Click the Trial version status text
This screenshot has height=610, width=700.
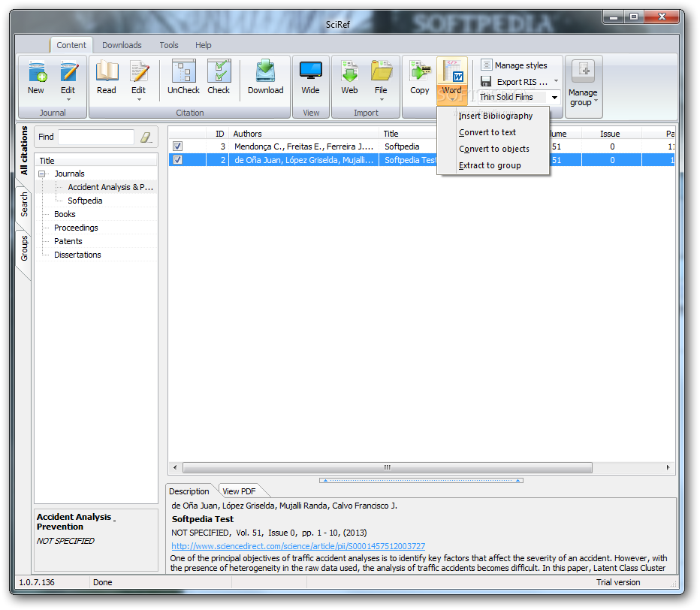point(618,582)
